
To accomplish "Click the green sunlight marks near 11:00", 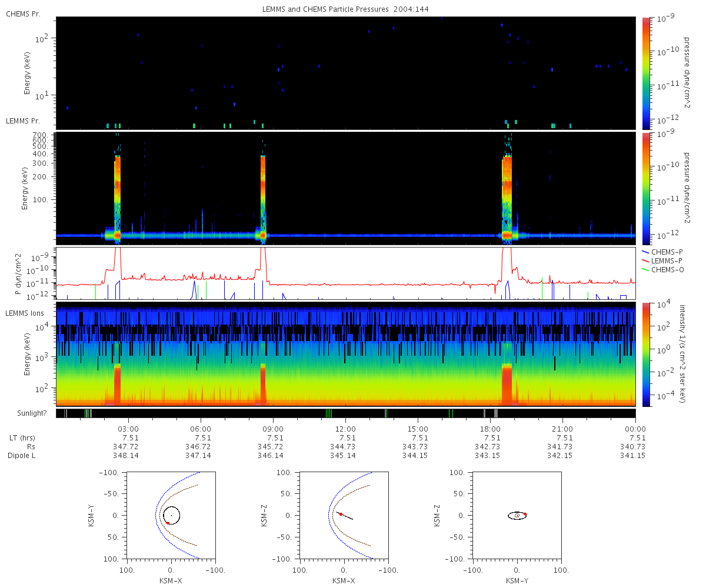I will coord(328,413).
